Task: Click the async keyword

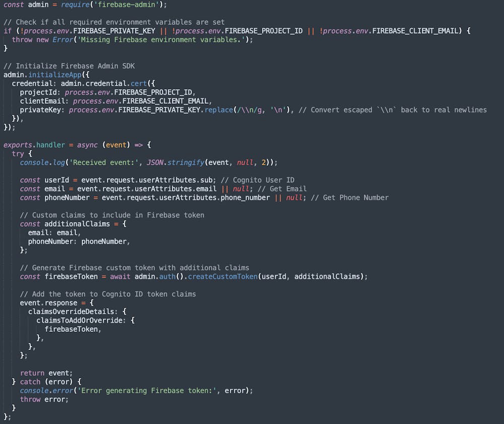Action: [87, 145]
